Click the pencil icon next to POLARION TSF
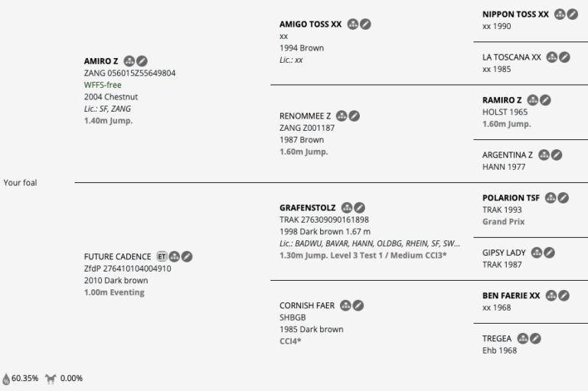The width and height of the screenshot is (588, 391). tap(563, 197)
